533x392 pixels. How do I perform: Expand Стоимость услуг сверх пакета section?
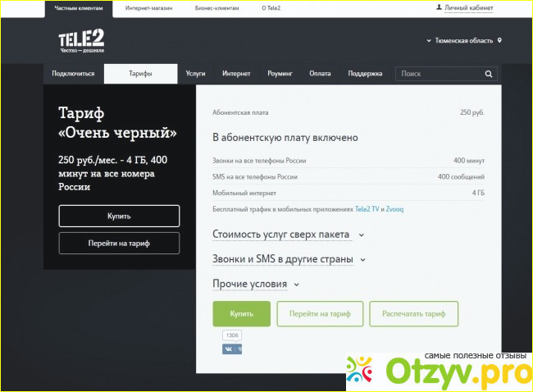pyautogui.click(x=288, y=235)
